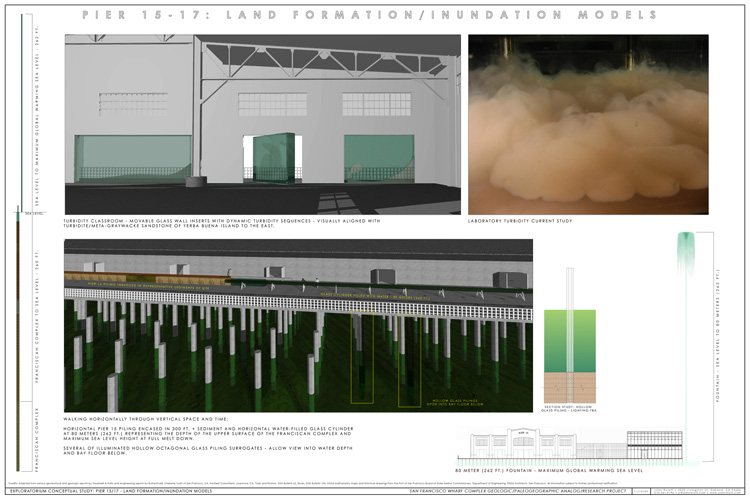Click footer 'SAN FRANCISCO WHARF COMPLEX GEOLOGIC/PALEOGEOGRAPHIC' text
This screenshot has width=750, height=500.
coord(518,491)
